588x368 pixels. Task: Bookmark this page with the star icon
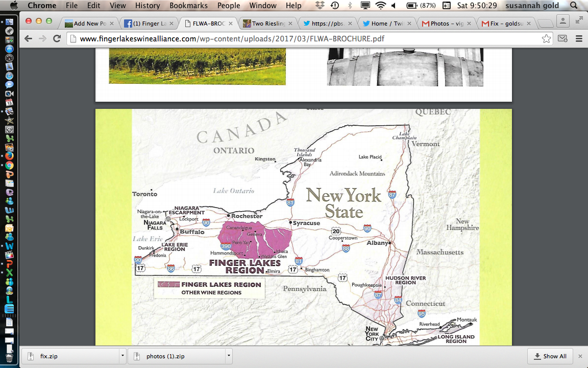pyautogui.click(x=546, y=39)
